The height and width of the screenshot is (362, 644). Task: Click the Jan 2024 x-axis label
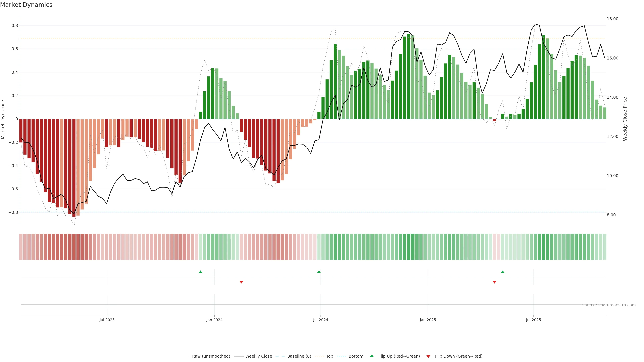pyautogui.click(x=214, y=320)
